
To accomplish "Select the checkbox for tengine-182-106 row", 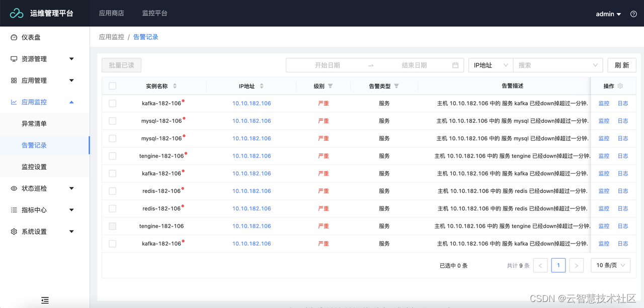I will click(113, 156).
